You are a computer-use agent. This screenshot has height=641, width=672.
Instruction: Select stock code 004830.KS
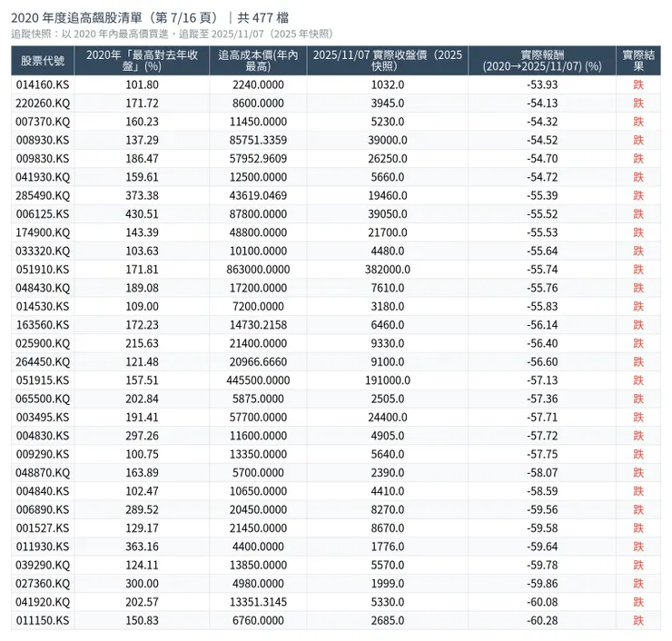click(x=43, y=435)
